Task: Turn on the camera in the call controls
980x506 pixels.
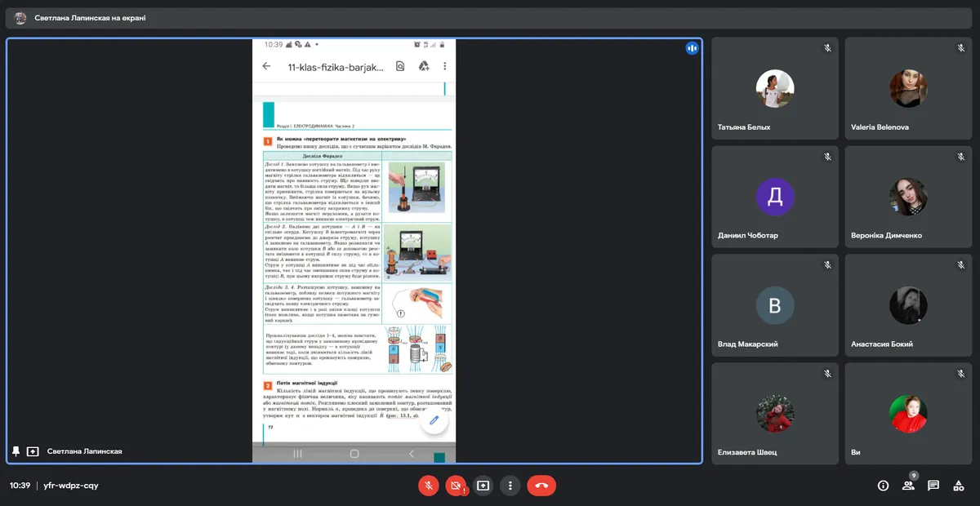Action: click(x=456, y=486)
